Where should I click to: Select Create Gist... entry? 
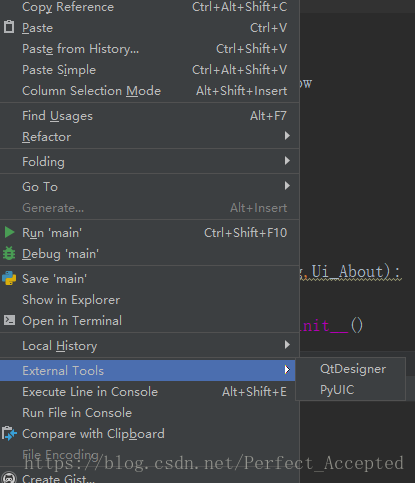coord(149,478)
